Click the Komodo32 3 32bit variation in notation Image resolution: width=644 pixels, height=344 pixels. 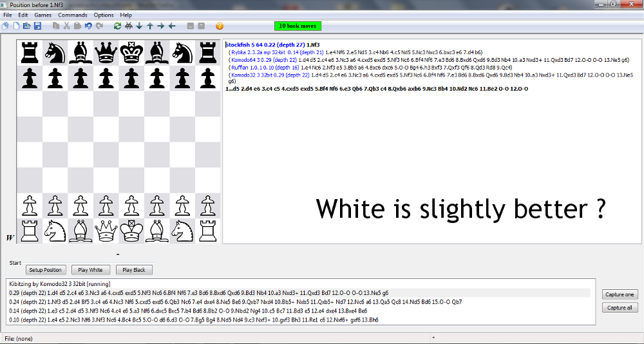(432, 78)
